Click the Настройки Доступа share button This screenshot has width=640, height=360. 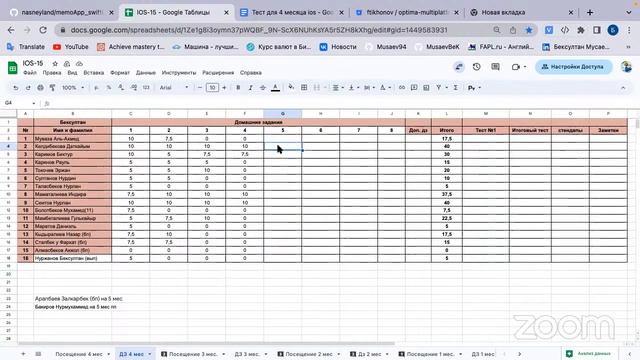click(574, 67)
